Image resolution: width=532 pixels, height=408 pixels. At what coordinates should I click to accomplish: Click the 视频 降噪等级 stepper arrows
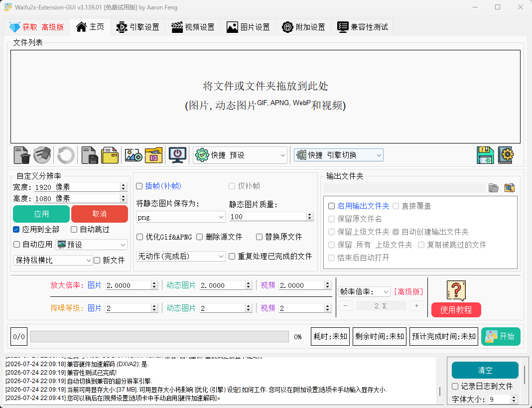click(327, 308)
